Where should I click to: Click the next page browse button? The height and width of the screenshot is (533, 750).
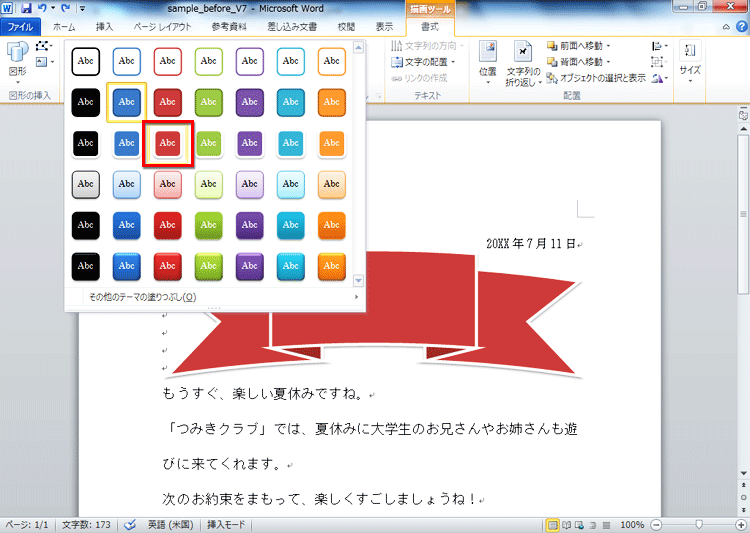[x=743, y=510]
